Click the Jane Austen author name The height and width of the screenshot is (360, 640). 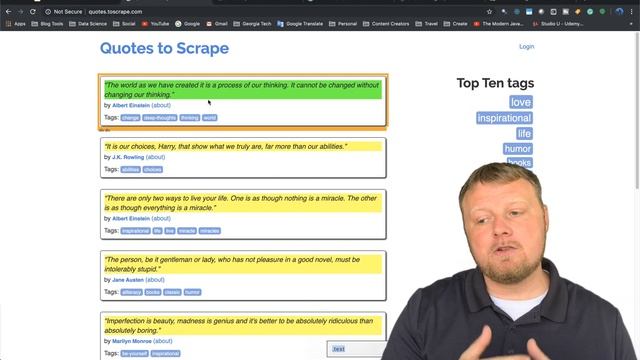[x=128, y=280]
